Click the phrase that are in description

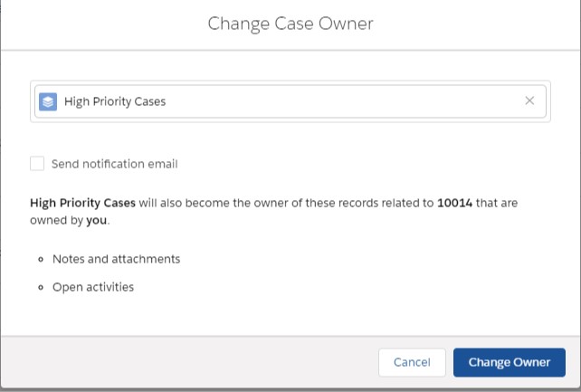click(x=497, y=203)
